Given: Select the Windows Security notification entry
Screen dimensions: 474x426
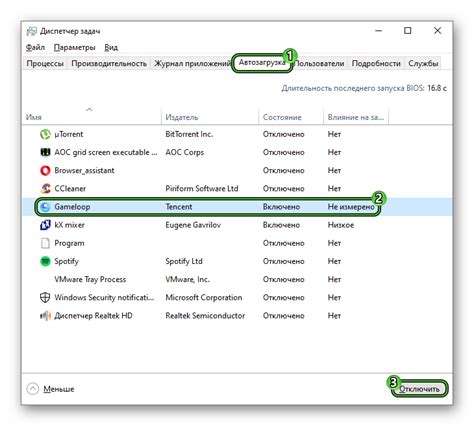Looking at the screenshot, I should click(x=104, y=297).
